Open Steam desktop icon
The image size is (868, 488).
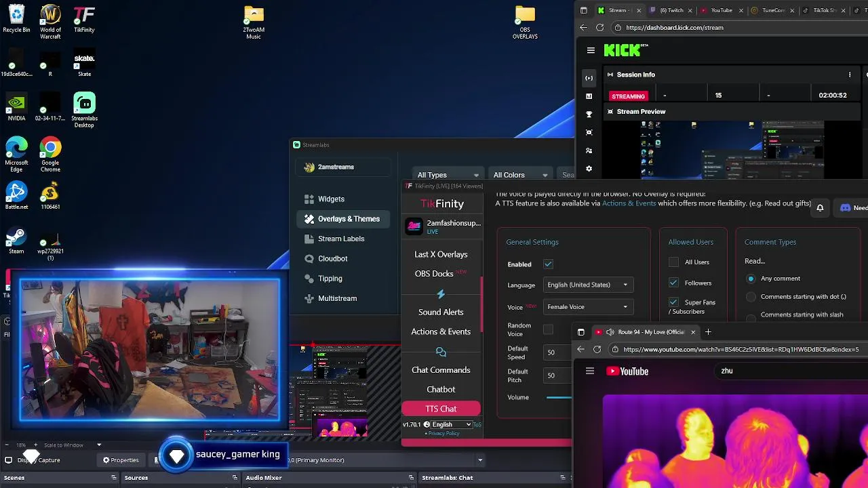point(16,240)
